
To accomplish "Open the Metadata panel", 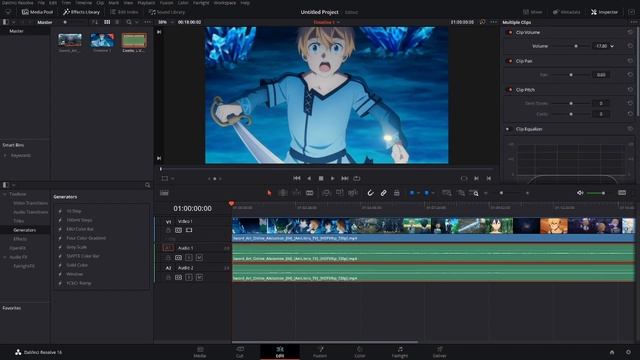I will [x=567, y=12].
